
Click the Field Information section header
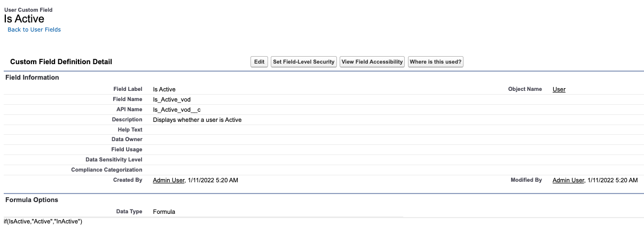tap(32, 78)
